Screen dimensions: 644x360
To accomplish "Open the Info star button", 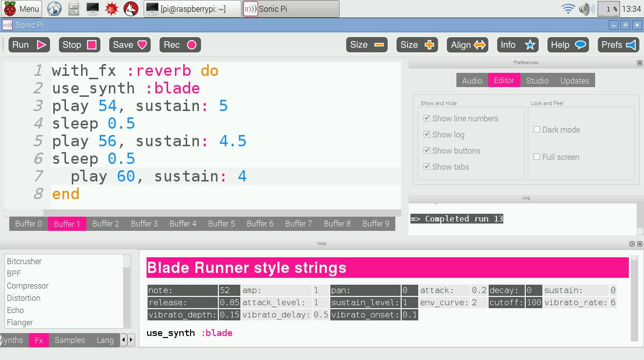I will click(518, 45).
